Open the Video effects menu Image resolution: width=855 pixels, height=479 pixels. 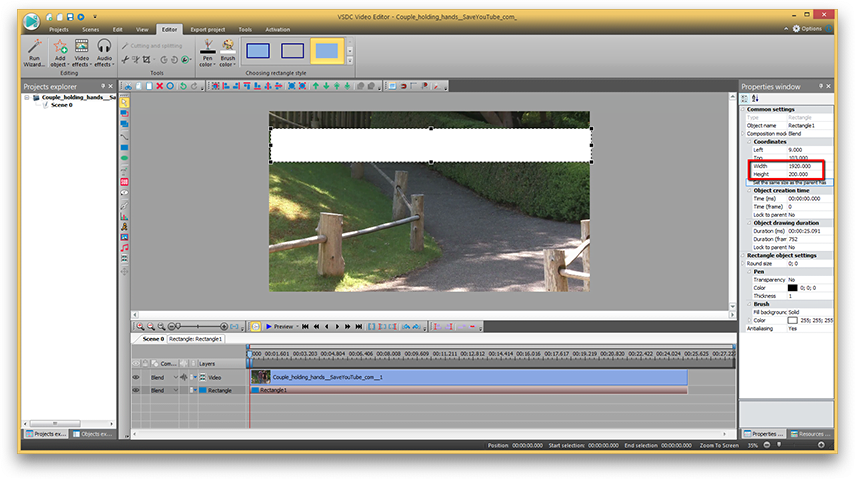(x=81, y=53)
